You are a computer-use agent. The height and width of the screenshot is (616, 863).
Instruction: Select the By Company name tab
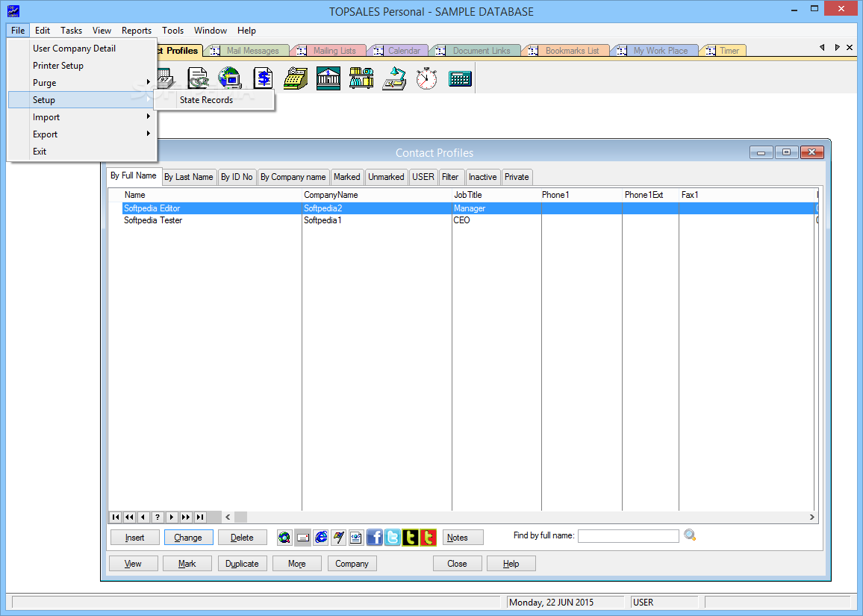pos(293,177)
